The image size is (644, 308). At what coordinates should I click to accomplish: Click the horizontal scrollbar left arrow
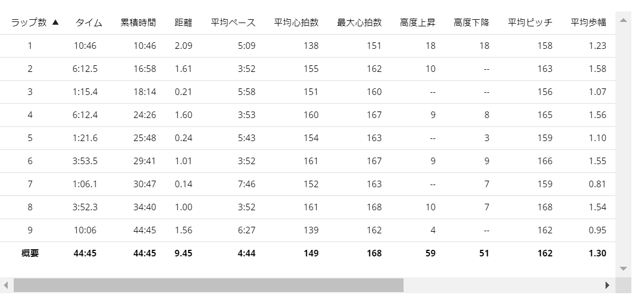pyautogui.click(x=5, y=285)
